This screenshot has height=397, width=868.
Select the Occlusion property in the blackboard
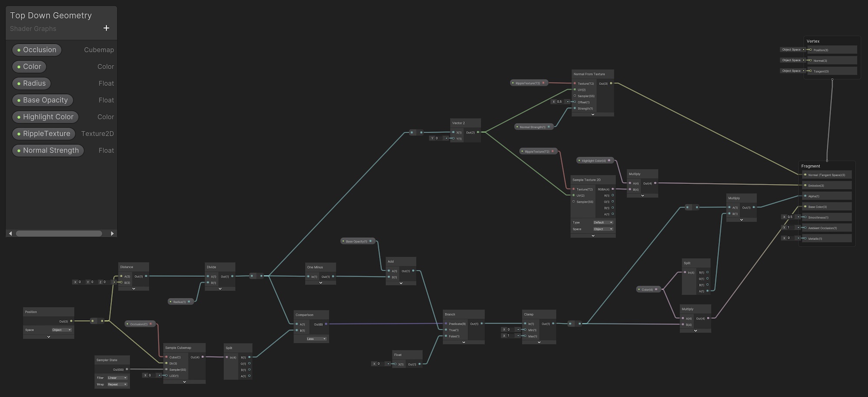pyautogui.click(x=37, y=50)
